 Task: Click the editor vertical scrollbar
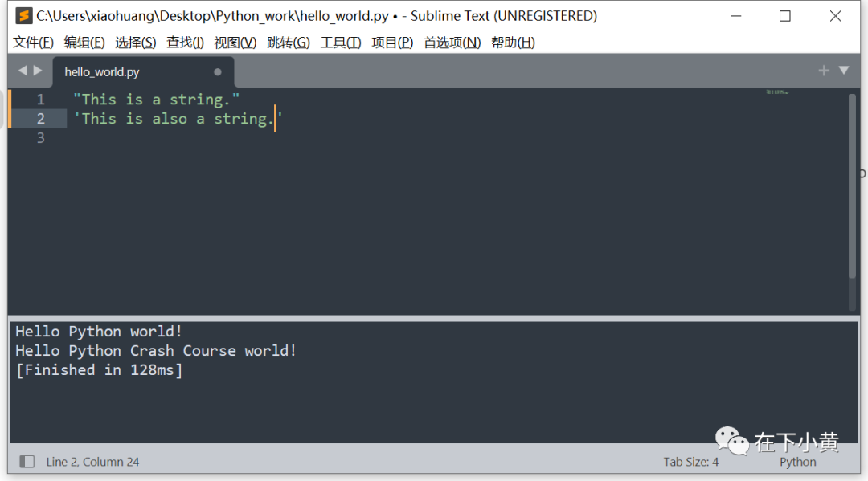[x=853, y=185]
